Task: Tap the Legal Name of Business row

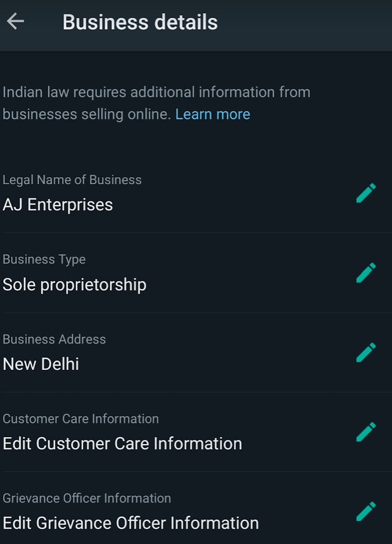Action: (158, 194)
